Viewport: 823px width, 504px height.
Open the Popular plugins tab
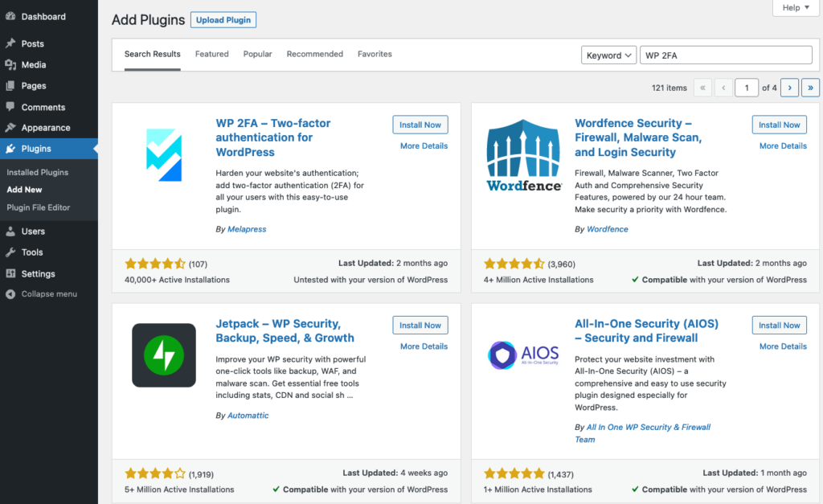point(258,54)
